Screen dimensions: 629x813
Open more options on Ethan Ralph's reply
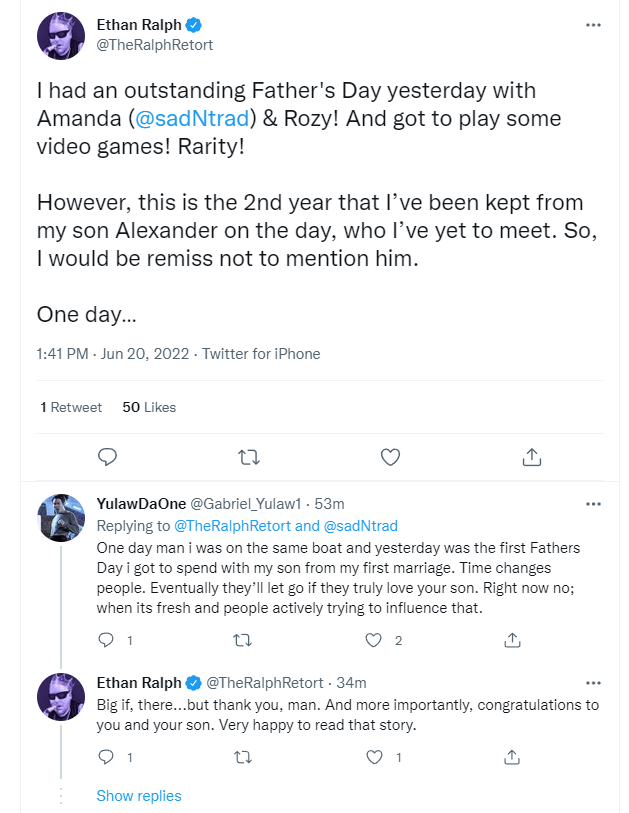[593, 683]
